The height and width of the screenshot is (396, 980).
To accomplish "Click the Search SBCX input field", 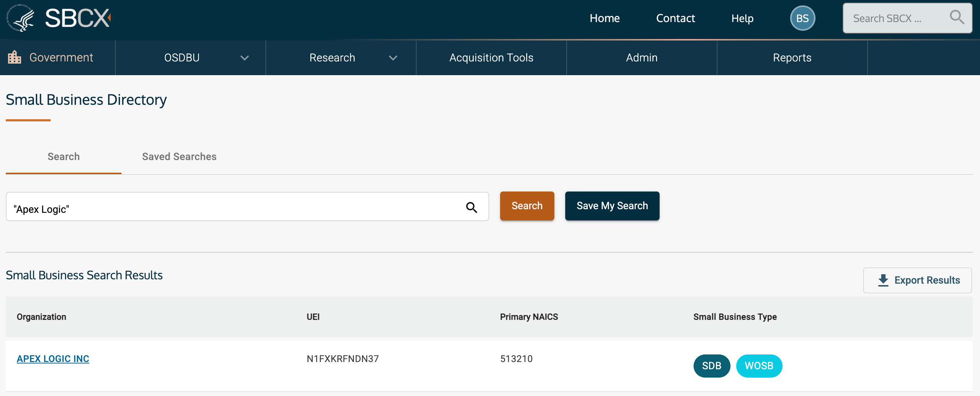I will [894, 18].
